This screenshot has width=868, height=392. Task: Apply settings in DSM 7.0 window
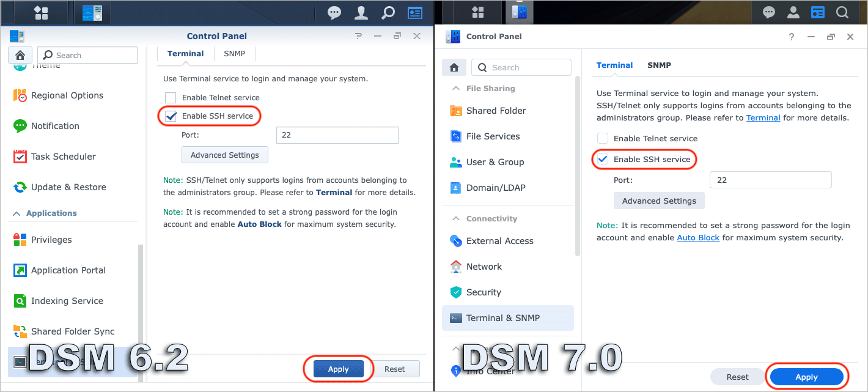pos(806,377)
